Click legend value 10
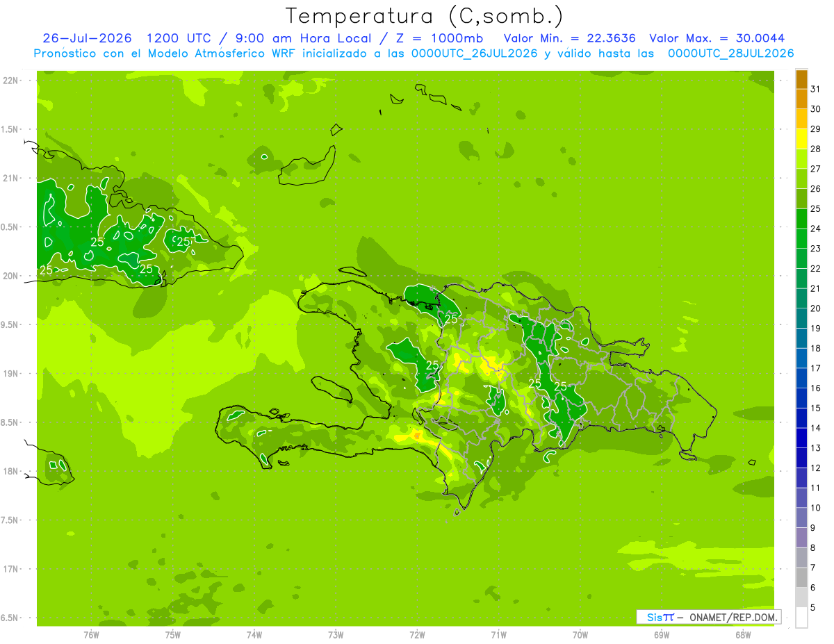 click(x=815, y=508)
